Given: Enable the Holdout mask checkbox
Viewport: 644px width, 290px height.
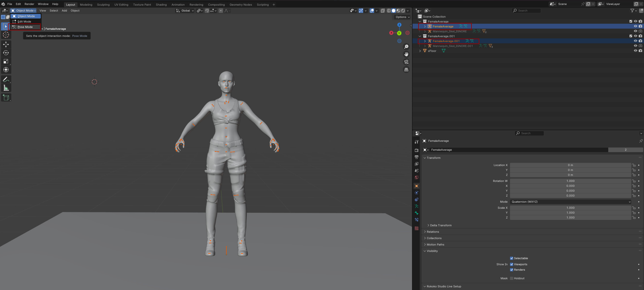Looking at the screenshot, I should 511,278.
